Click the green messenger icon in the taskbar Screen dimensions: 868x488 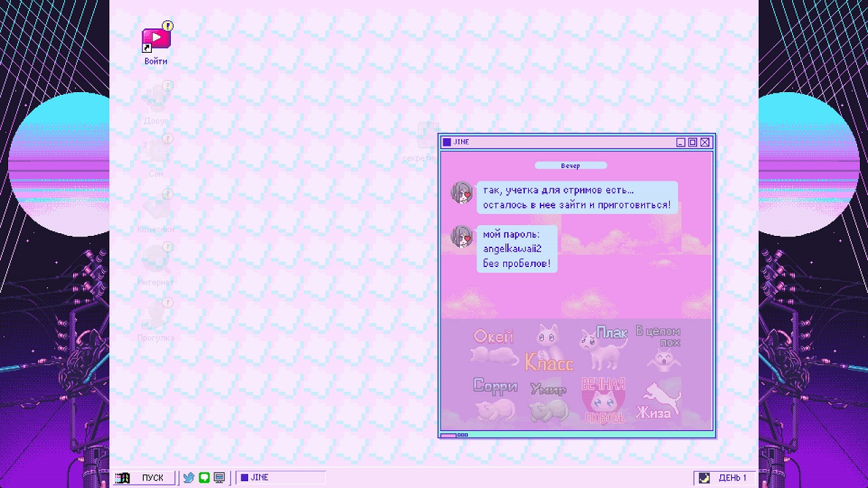(204, 477)
